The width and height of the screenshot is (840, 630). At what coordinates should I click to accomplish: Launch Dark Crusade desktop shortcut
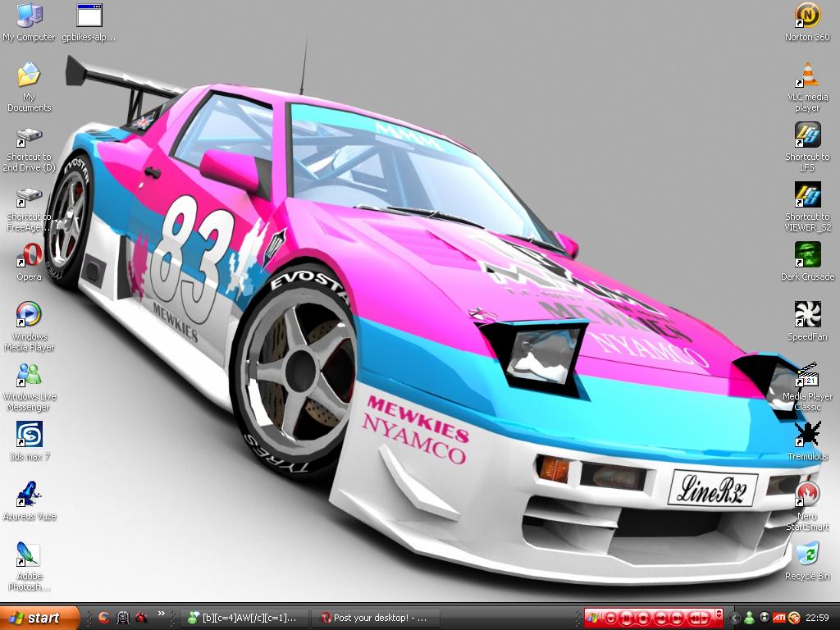807,262
